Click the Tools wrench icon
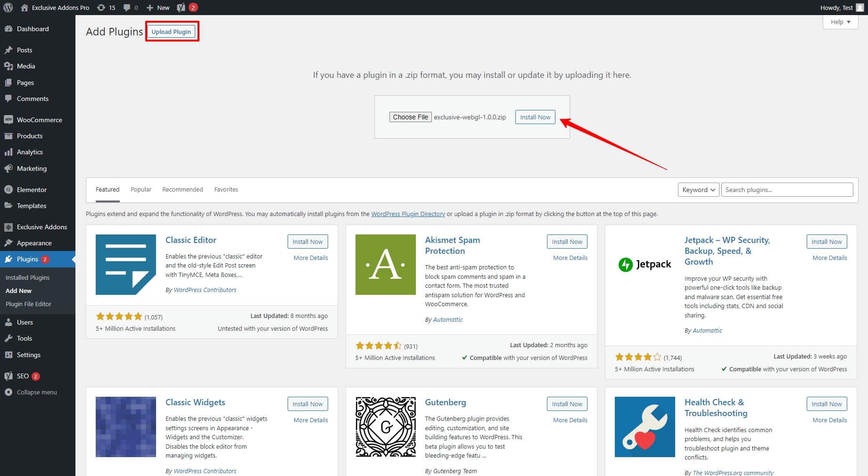The width and height of the screenshot is (868, 476). [x=8, y=338]
